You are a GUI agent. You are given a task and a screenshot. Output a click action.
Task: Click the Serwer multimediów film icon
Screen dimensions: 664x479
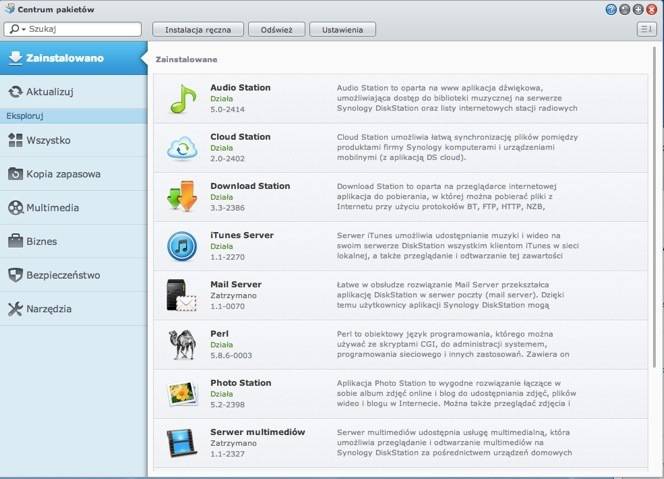(182, 443)
